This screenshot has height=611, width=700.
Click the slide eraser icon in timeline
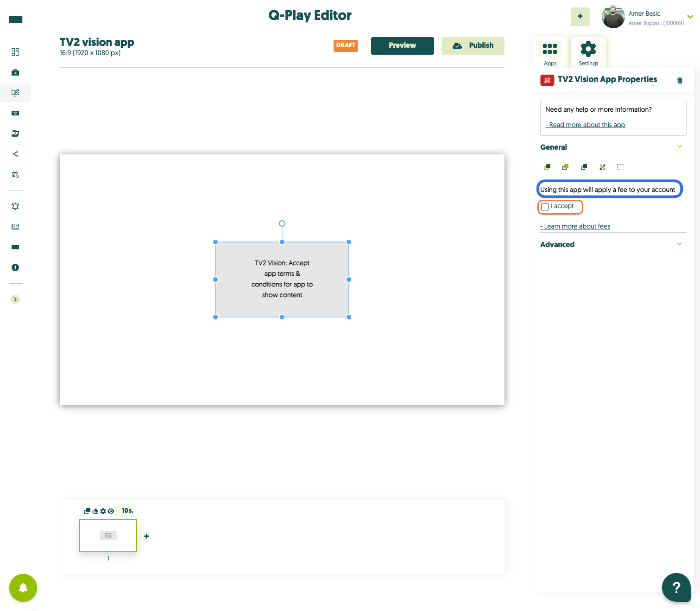95,511
